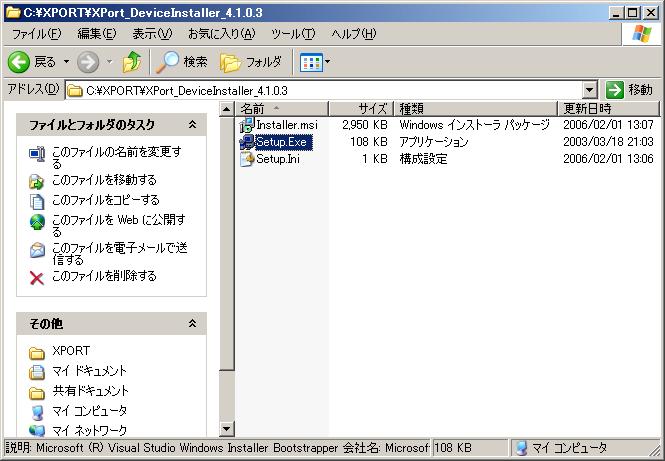Open the 表示(V) menu

point(152,34)
